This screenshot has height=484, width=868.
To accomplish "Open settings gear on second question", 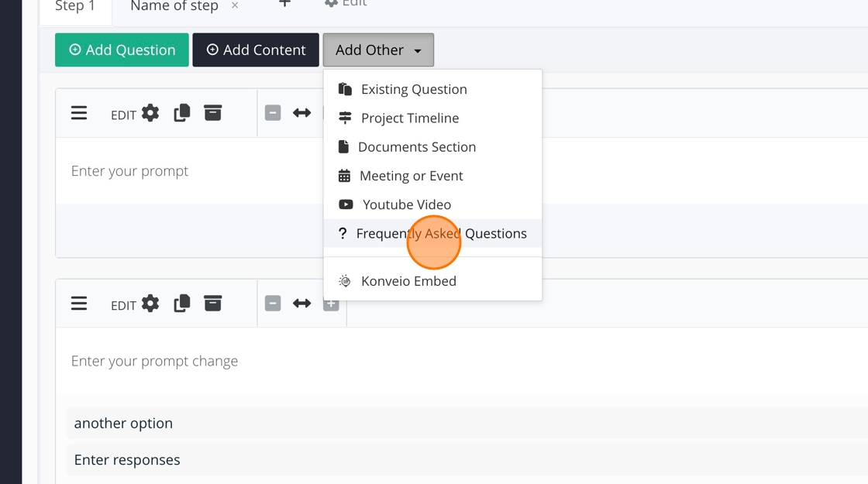I will pyautogui.click(x=150, y=304).
